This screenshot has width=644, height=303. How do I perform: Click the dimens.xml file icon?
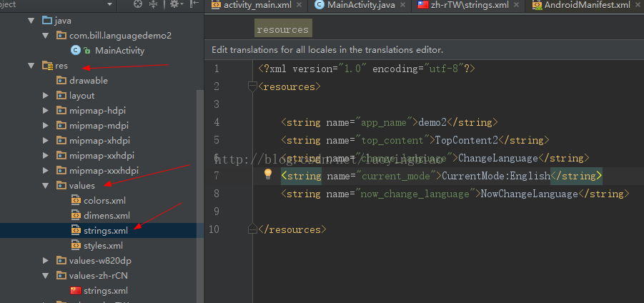click(76, 216)
